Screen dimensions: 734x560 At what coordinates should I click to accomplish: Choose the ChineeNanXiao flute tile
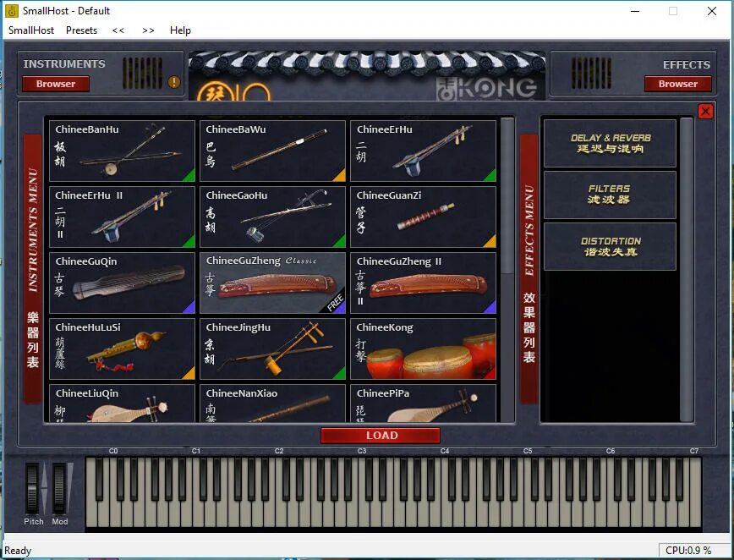[x=272, y=404]
